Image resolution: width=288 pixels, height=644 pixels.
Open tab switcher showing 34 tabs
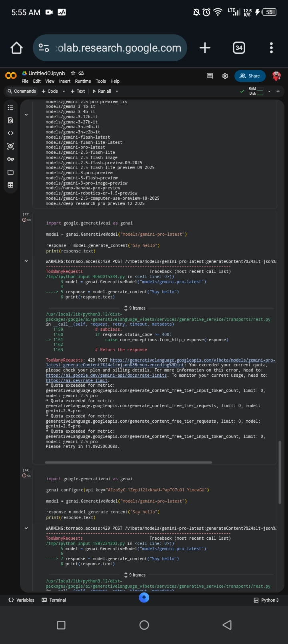pos(239,48)
